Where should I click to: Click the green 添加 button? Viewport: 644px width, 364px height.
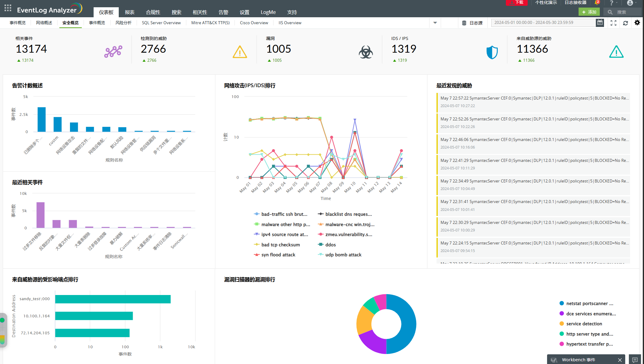point(589,12)
